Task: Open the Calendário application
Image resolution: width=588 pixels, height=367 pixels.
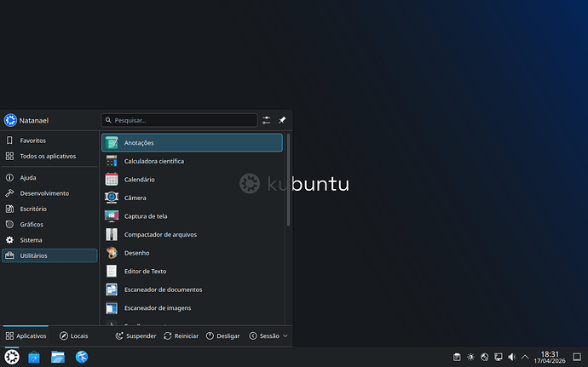Action: (x=192, y=180)
